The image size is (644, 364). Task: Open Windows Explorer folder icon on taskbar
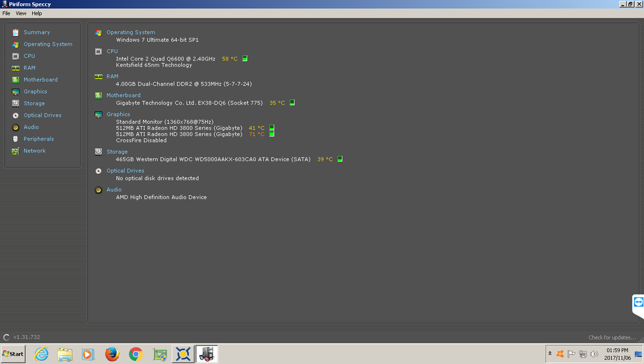(65, 354)
